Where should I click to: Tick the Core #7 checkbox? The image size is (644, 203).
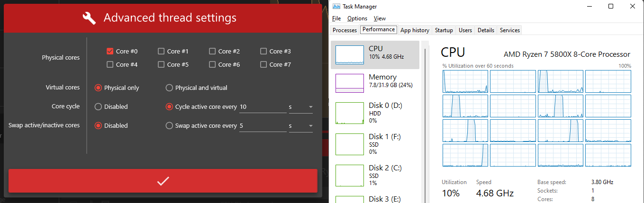coord(263,64)
